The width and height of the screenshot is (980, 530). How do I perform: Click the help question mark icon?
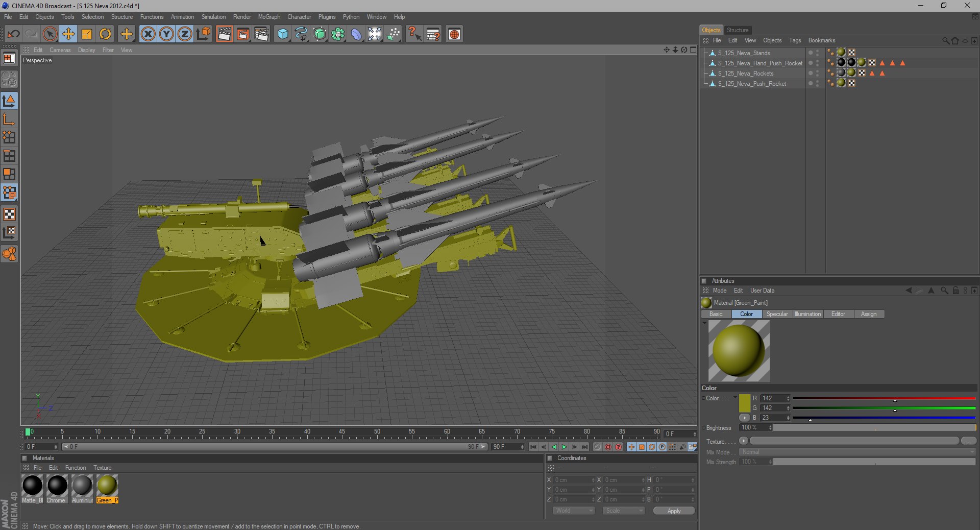414,34
